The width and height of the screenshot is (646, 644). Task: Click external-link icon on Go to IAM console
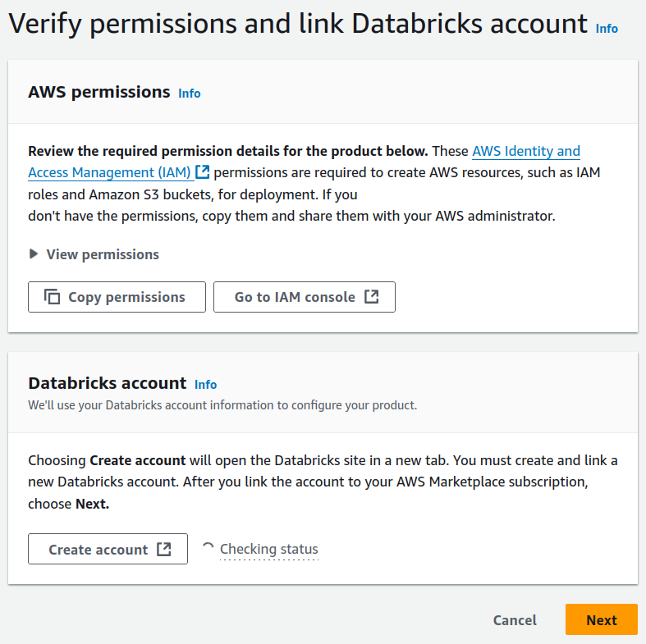372,297
